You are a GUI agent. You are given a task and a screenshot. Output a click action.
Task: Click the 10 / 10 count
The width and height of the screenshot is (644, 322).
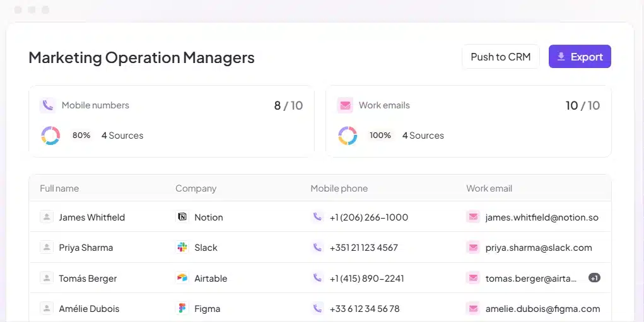point(582,105)
